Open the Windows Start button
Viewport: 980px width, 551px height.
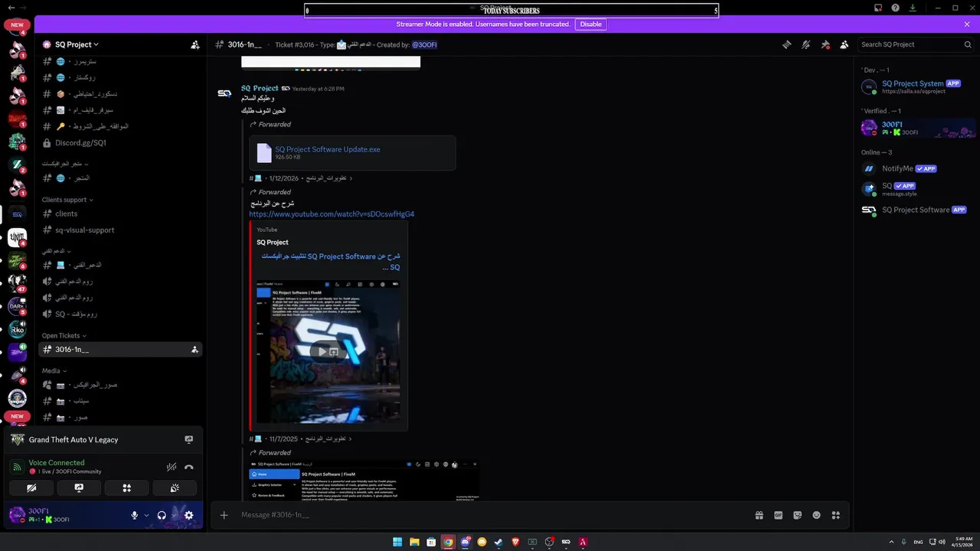pos(397,542)
